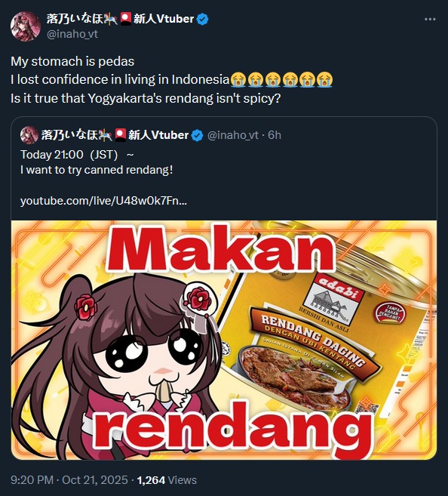The height and width of the screenshot is (496, 448).
Task: Open the Makan rendang thumbnail image
Action: (x=224, y=340)
